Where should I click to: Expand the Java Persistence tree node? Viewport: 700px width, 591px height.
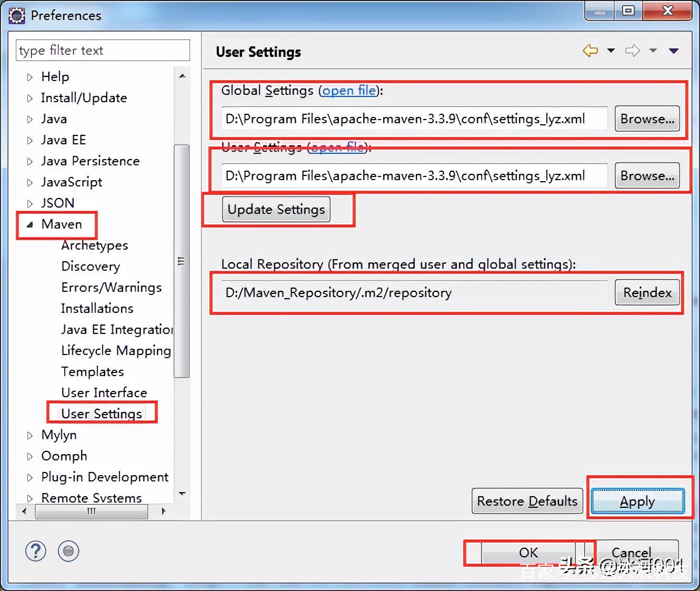coord(30,161)
